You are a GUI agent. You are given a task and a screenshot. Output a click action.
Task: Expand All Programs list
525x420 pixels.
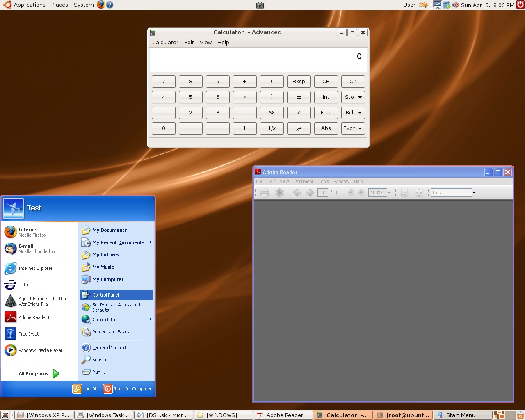(x=39, y=374)
